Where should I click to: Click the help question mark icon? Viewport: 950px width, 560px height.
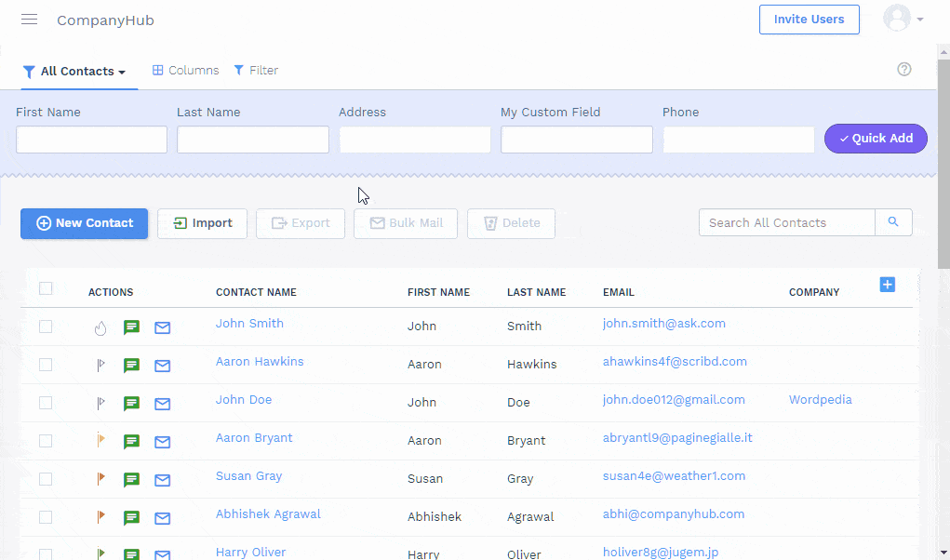[903, 70]
